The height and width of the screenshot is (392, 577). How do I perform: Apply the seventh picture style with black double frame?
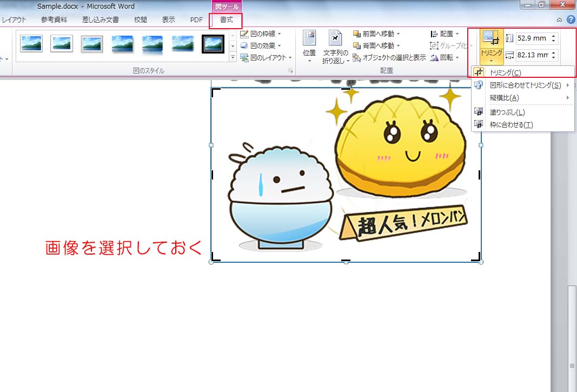(213, 44)
